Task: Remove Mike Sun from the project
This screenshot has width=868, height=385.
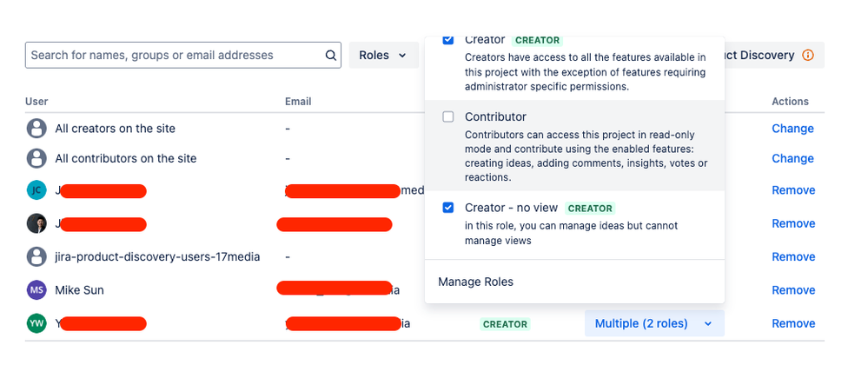Action: pos(793,290)
